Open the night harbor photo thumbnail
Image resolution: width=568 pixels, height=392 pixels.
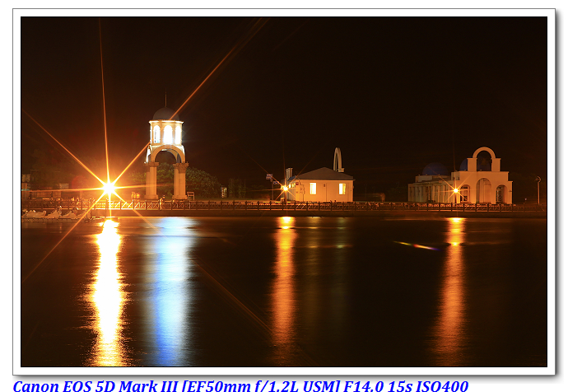284,192
